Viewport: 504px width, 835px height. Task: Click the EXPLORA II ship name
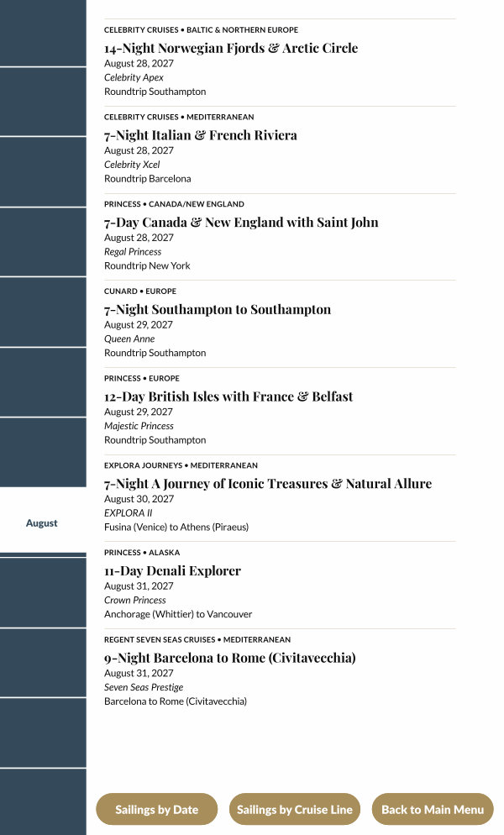pos(128,513)
